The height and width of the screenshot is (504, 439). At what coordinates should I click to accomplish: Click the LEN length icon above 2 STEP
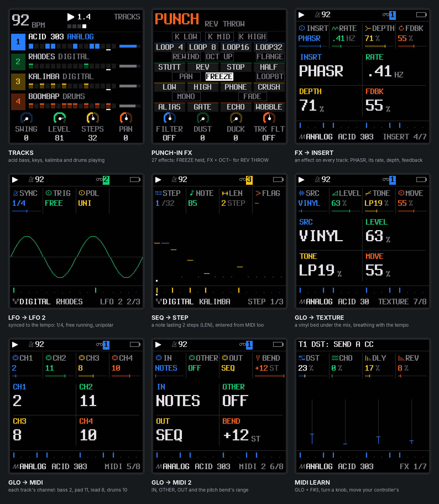[x=225, y=193]
